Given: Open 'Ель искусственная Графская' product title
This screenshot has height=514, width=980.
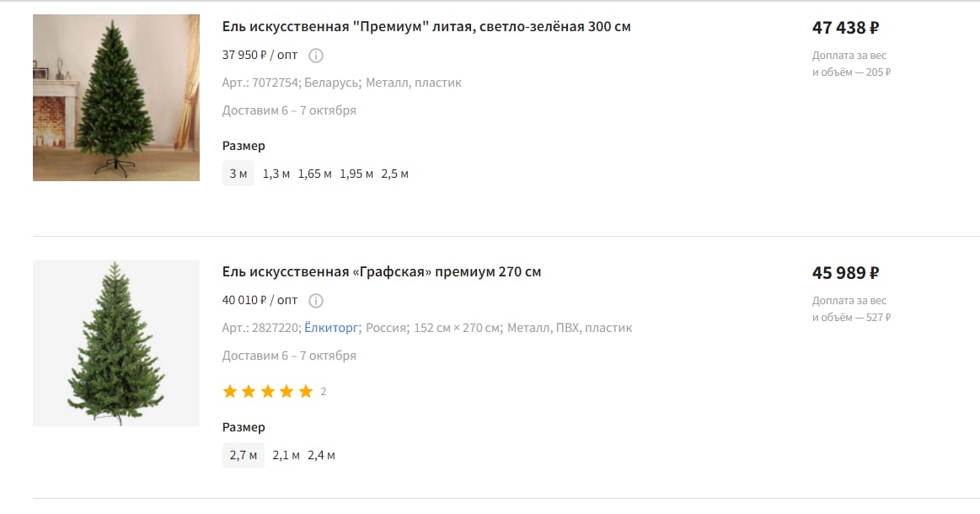Looking at the screenshot, I should (382, 272).
